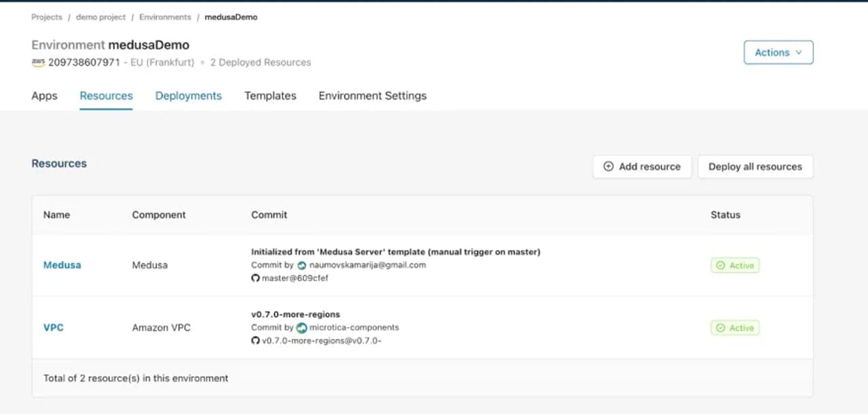The height and width of the screenshot is (414, 868).
Task: Click the GitHub icon next to master@609cfef
Action: (x=256, y=278)
